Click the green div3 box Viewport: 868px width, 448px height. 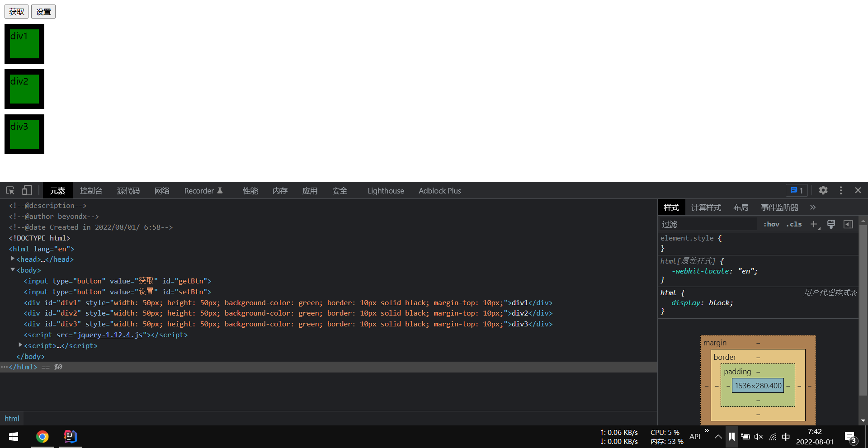coord(24,134)
